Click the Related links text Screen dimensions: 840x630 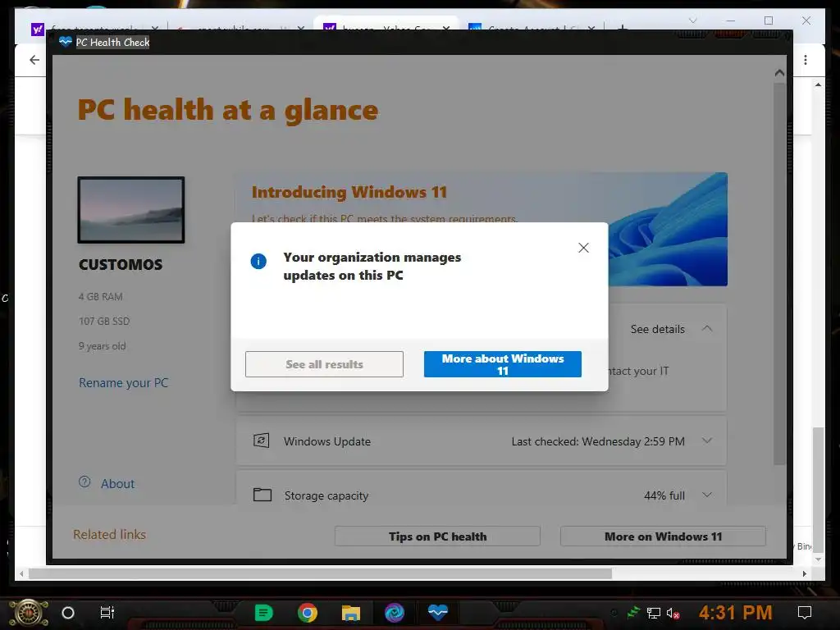(x=109, y=534)
